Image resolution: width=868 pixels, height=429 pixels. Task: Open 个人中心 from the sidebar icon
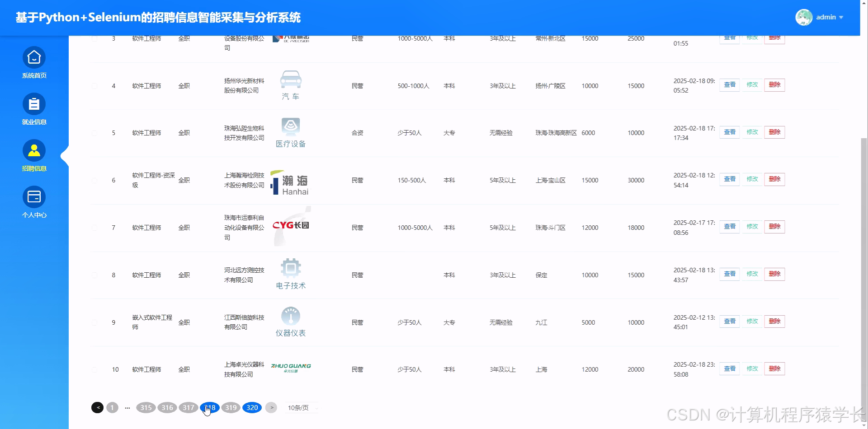click(x=34, y=196)
